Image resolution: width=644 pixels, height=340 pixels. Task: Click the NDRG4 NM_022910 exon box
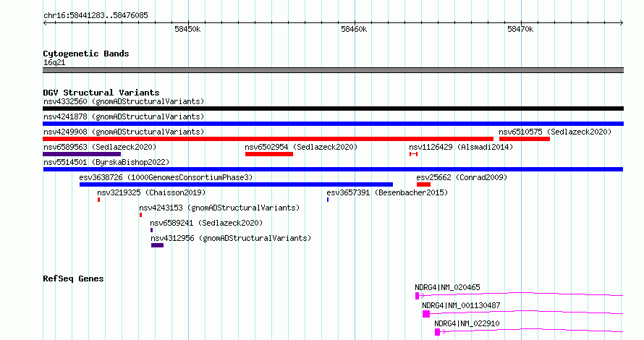click(437, 332)
